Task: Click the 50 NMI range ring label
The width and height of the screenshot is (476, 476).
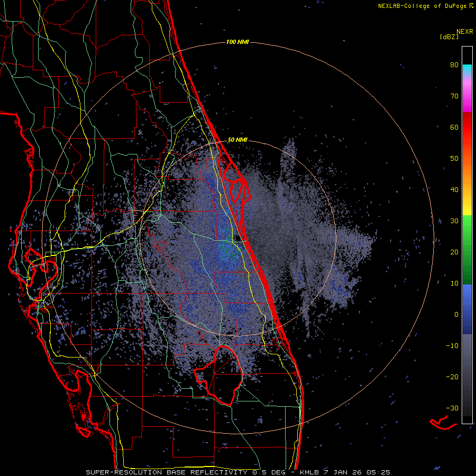Action: (x=237, y=140)
